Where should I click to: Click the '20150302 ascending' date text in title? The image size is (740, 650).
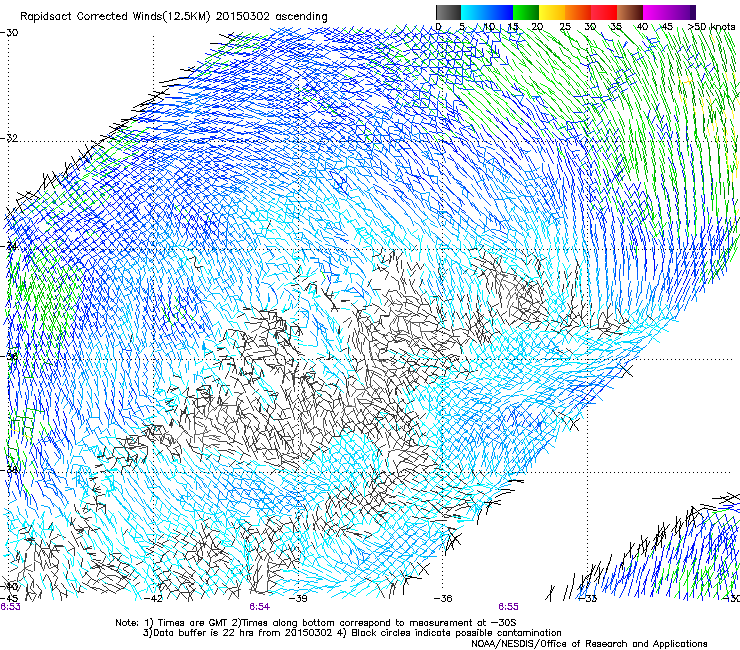click(271, 17)
